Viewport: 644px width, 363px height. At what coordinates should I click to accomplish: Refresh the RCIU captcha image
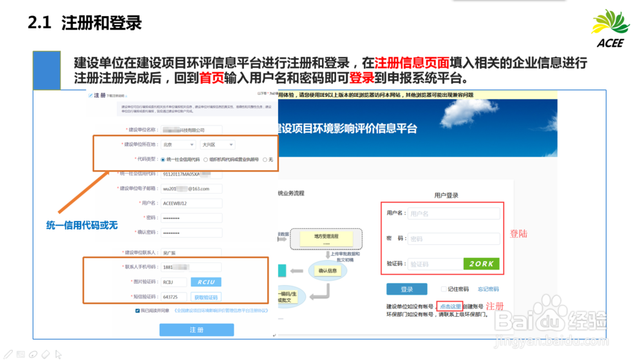(x=206, y=282)
